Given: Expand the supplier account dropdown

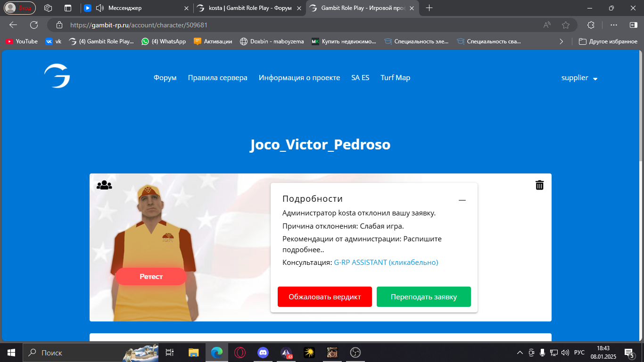Looking at the screenshot, I should (579, 78).
